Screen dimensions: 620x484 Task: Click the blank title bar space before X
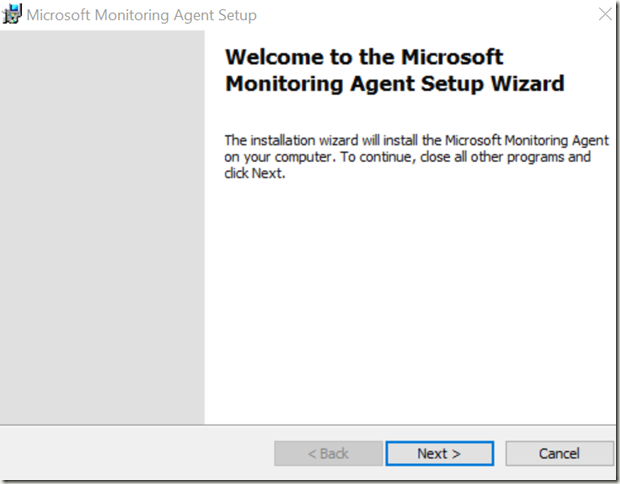pyautogui.click(x=427, y=15)
